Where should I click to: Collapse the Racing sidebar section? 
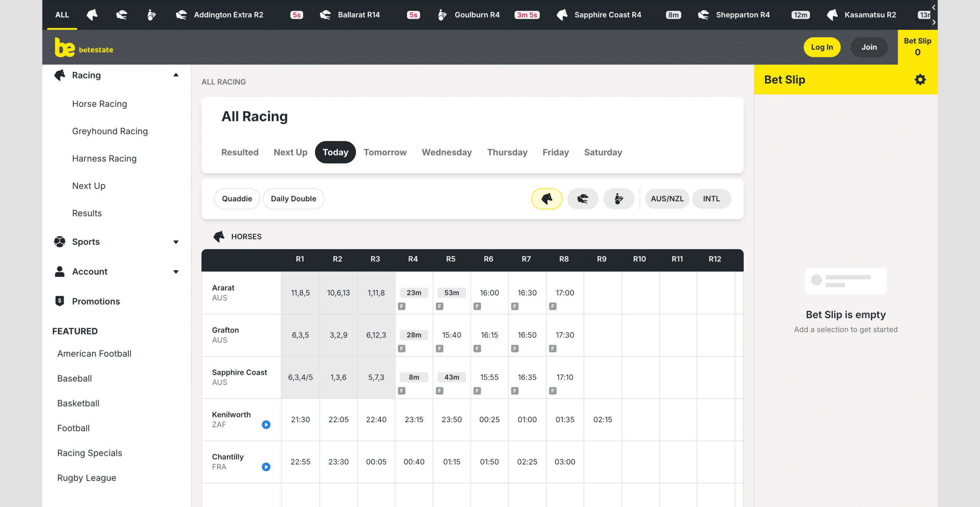pyautogui.click(x=176, y=75)
